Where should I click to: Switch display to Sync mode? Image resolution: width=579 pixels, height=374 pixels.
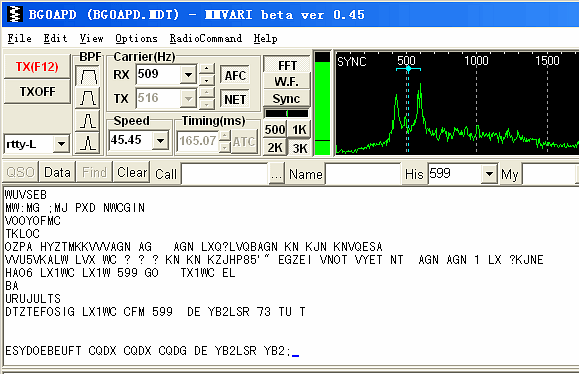286,99
